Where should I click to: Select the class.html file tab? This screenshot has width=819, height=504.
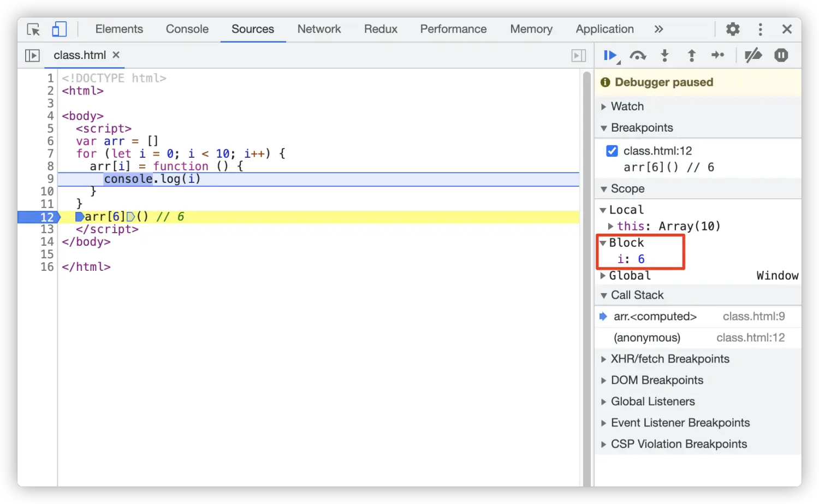pyautogui.click(x=80, y=55)
